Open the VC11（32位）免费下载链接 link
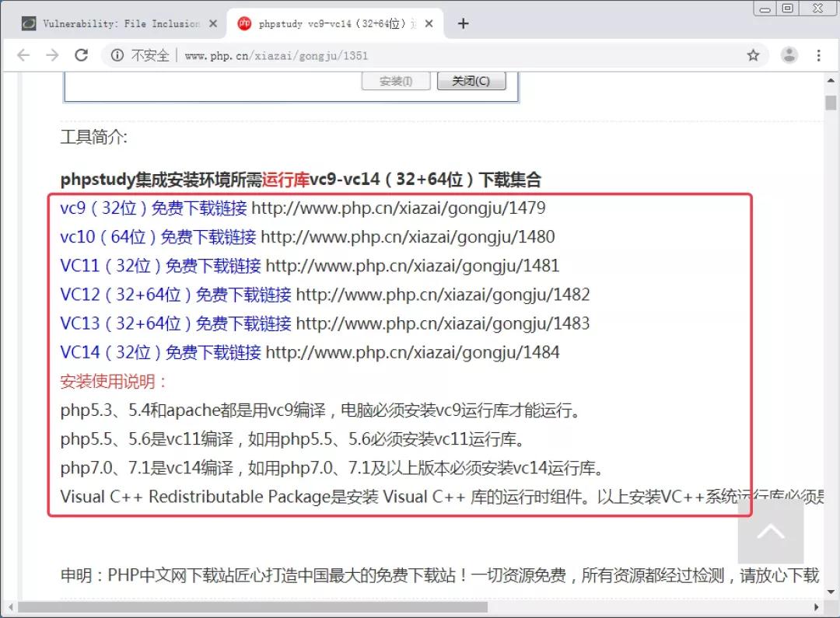 [x=161, y=266]
